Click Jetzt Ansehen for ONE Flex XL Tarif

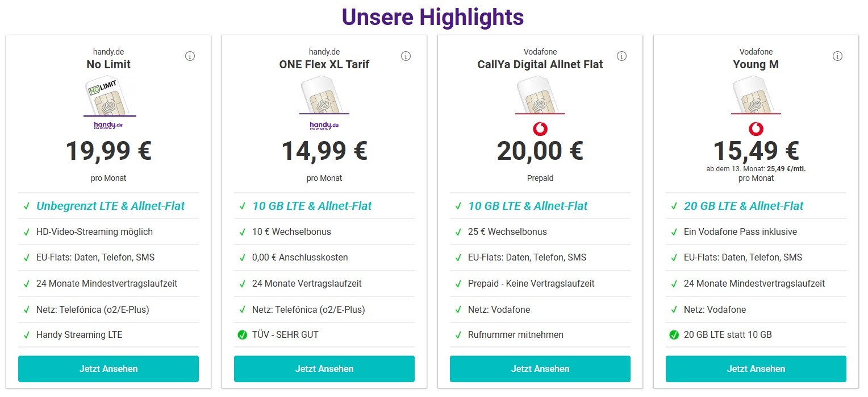click(x=324, y=369)
